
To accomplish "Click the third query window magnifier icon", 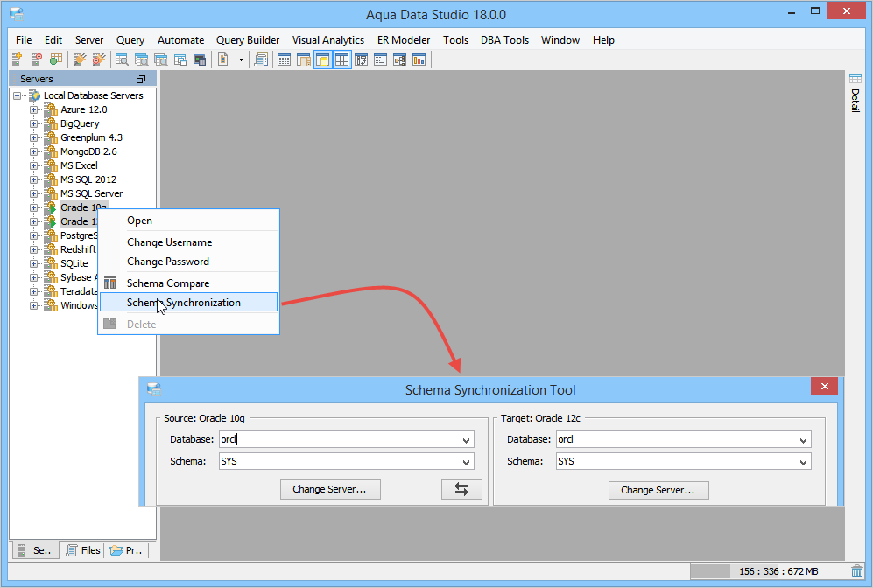I will tap(161, 59).
